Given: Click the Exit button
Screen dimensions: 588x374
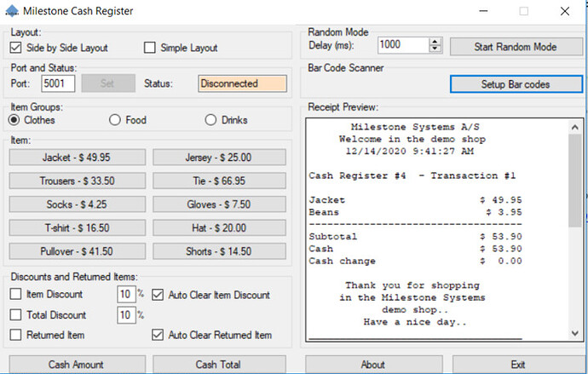Looking at the screenshot, I should [518, 364].
